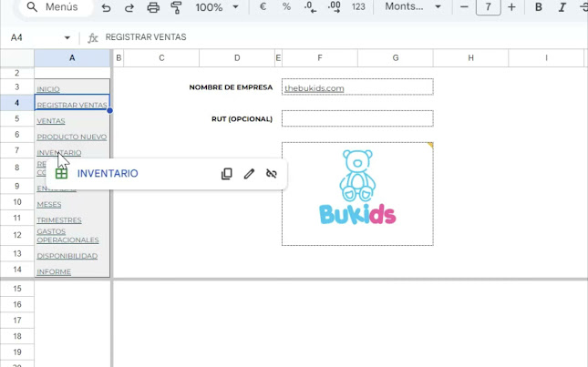
Task: Click the font size field showing 7
Action: tap(488, 6)
